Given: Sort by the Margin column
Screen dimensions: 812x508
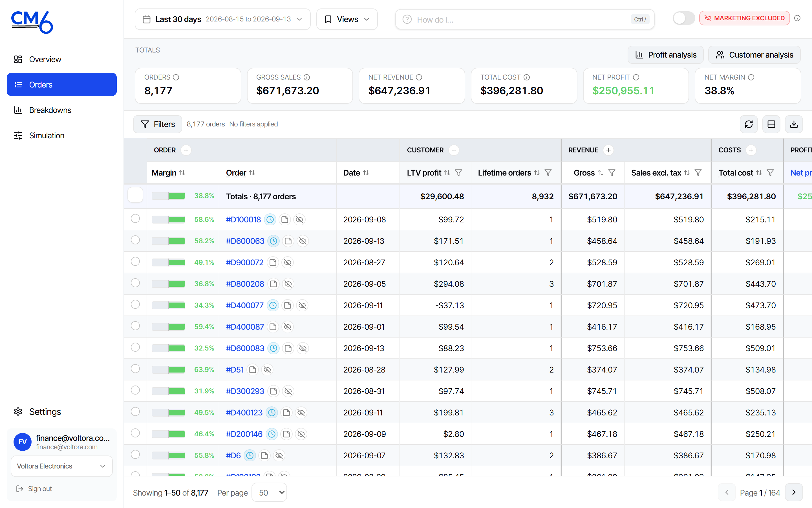Looking at the screenshot, I should pos(182,173).
